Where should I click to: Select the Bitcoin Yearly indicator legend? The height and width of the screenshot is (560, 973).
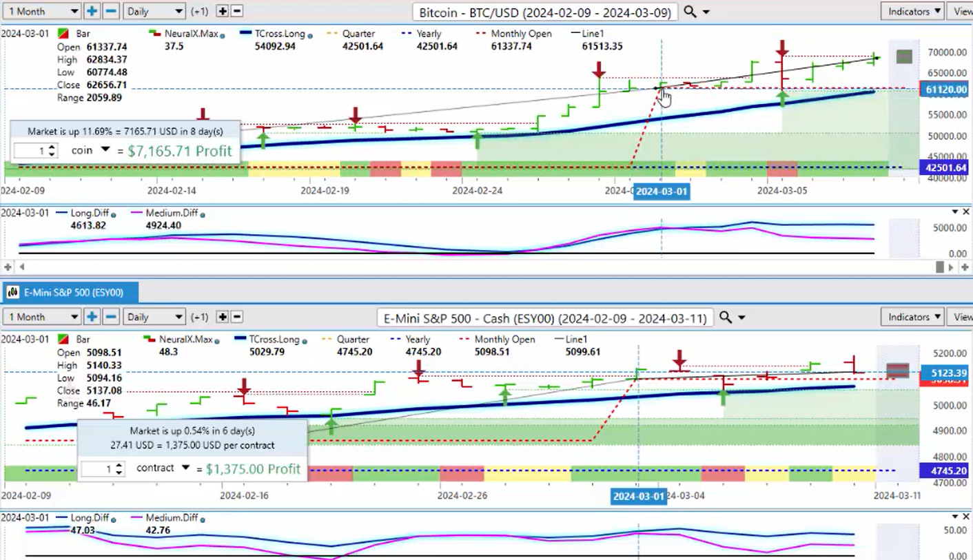420,33
